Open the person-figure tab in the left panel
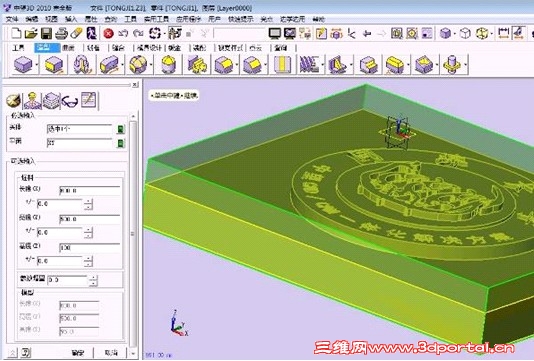Image resolution: width=534 pixels, height=361 pixels. 32,100
